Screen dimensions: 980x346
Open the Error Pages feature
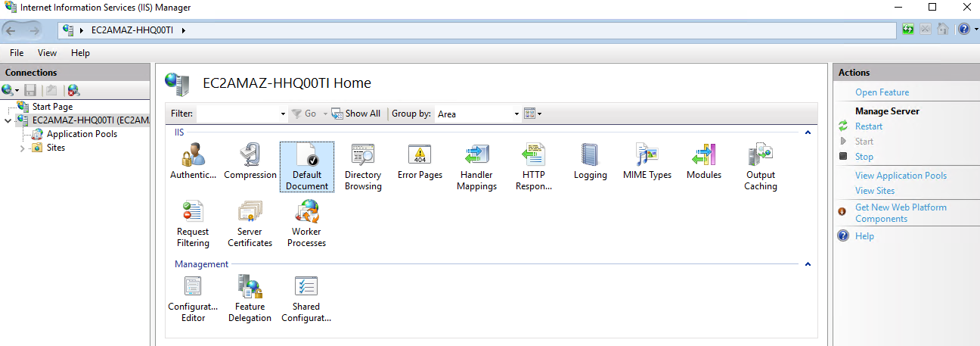[420, 162]
